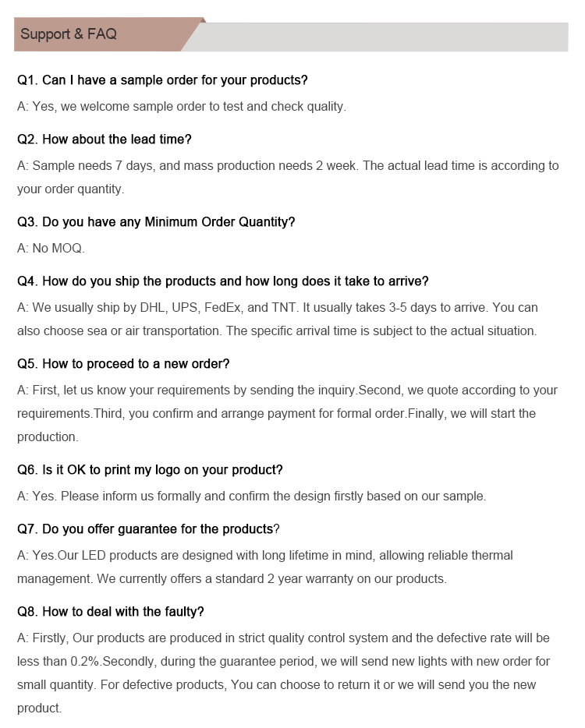Click the answer about 7 days sample time
585x728 pixels.
point(288,178)
